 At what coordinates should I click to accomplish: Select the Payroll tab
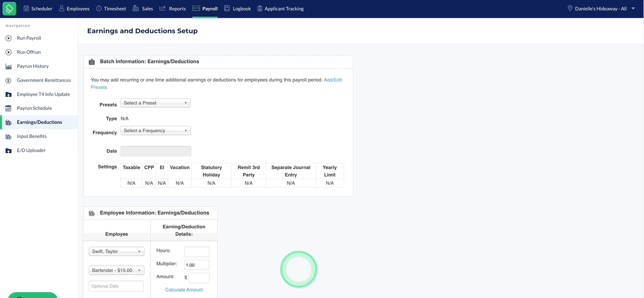(205, 9)
